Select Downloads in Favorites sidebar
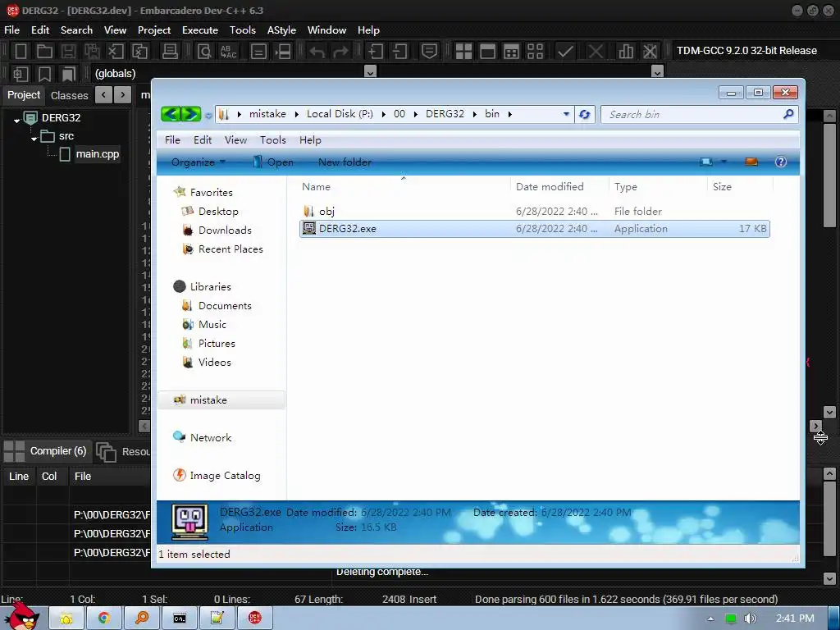The width and height of the screenshot is (840, 630). click(225, 230)
